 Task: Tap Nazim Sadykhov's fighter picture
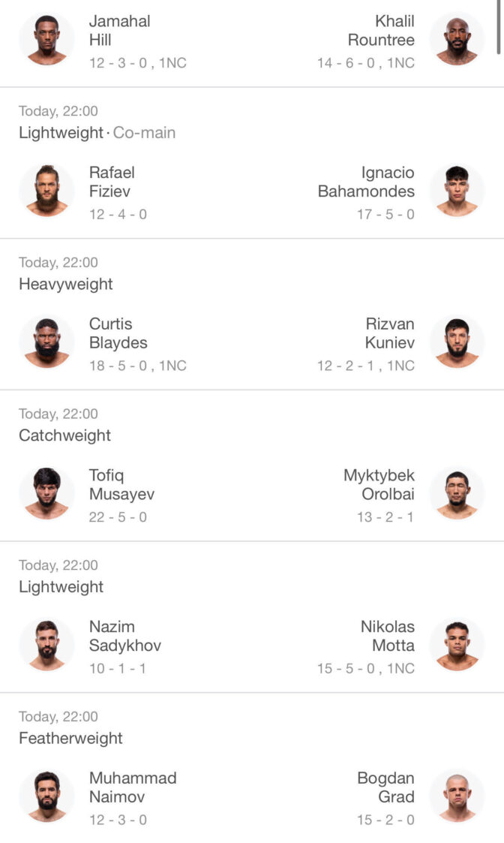46,645
